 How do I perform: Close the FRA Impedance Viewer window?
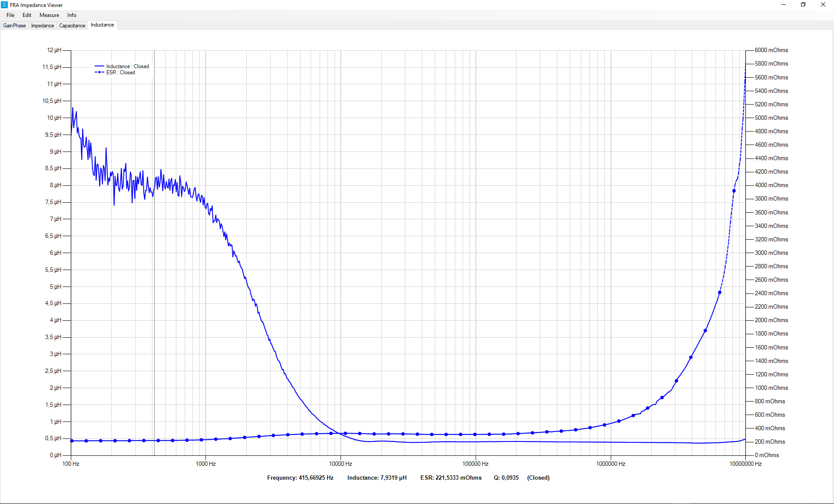(x=823, y=5)
